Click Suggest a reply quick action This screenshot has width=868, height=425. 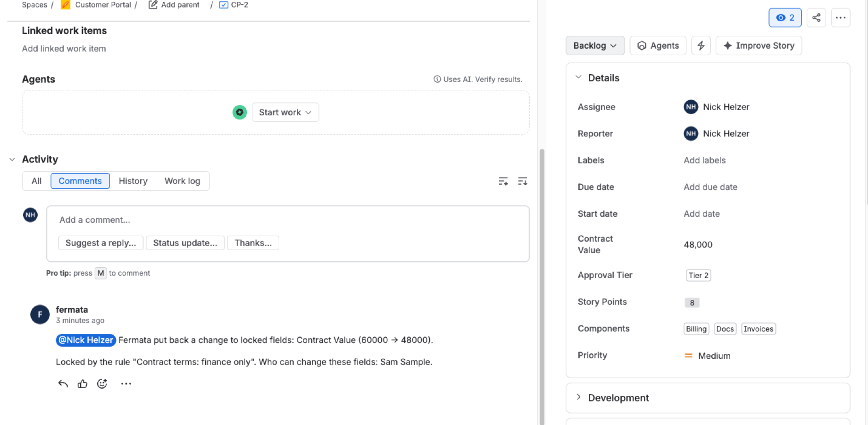(x=100, y=243)
